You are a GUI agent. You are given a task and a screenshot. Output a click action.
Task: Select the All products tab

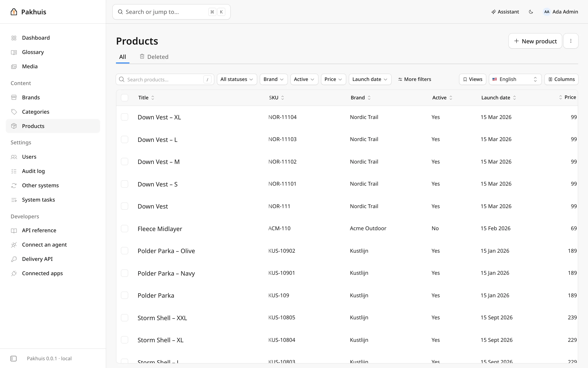[122, 57]
